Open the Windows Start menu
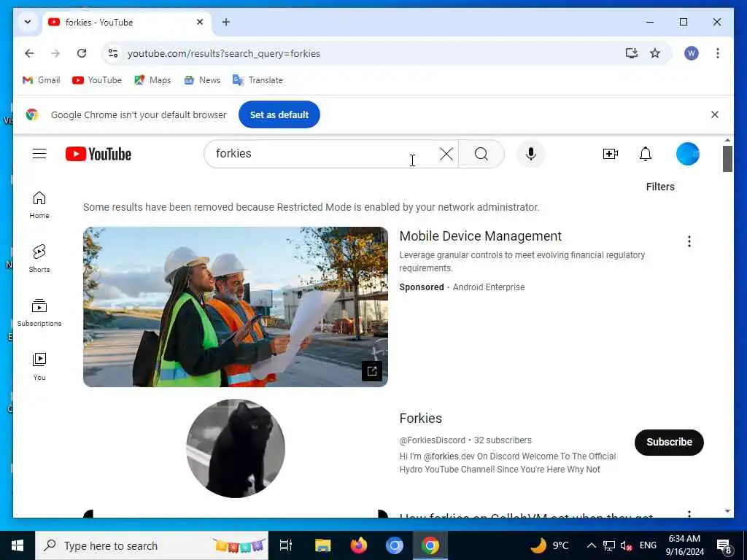 (18, 545)
